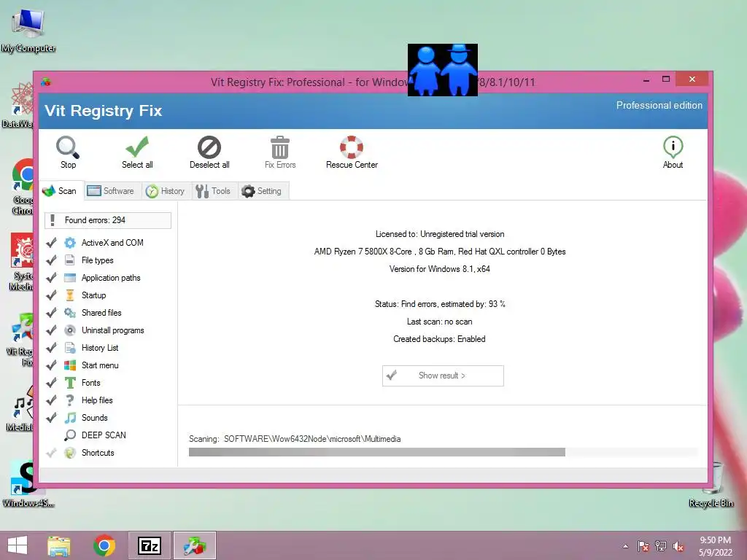
Task: Click the DEEP SCAN magnifier icon
Action: point(70,435)
